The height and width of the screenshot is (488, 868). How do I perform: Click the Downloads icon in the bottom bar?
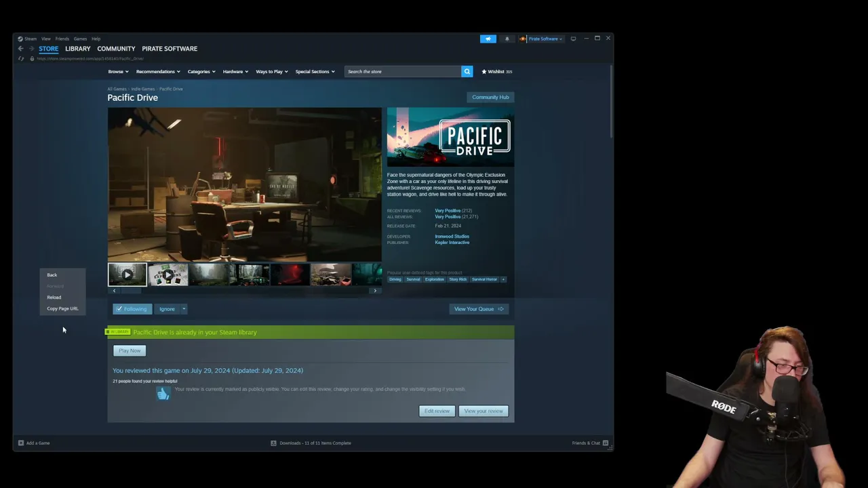point(274,443)
